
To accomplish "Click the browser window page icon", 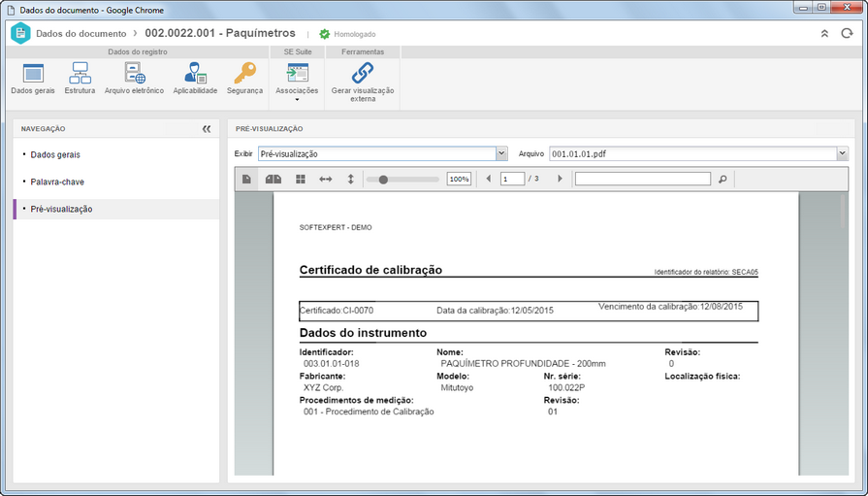I will click(x=11, y=10).
